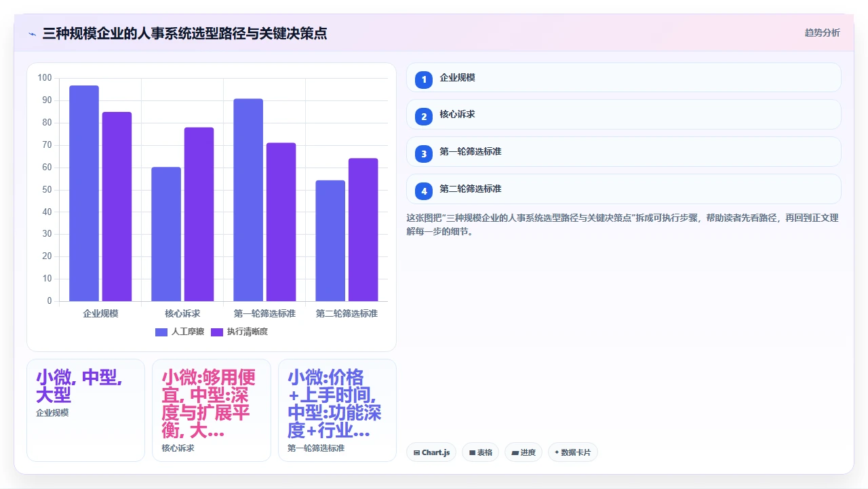The height and width of the screenshot is (489, 868).
Task: Click the number 4 badge for 第二轮筛选标准
Action: click(x=424, y=191)
